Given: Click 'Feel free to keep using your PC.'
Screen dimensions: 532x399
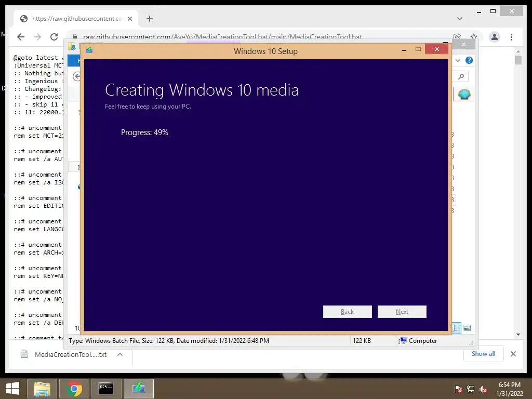Looking at the screenshot, I should (148, 106).
